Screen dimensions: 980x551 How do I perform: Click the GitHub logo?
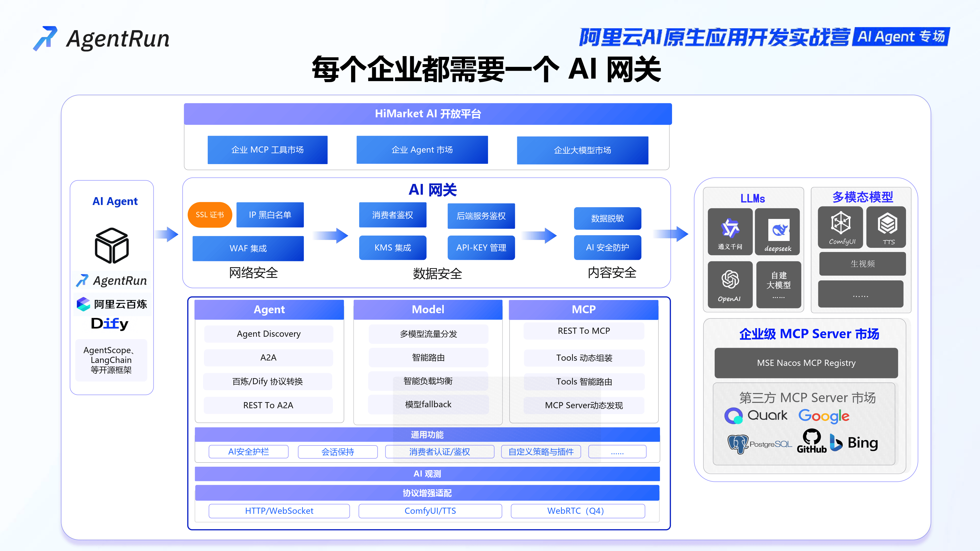coord(811,441)
